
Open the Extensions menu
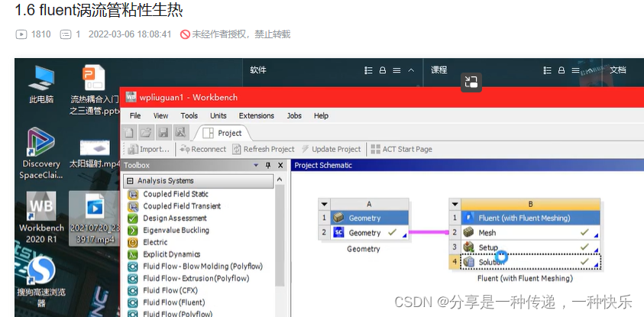256,116
